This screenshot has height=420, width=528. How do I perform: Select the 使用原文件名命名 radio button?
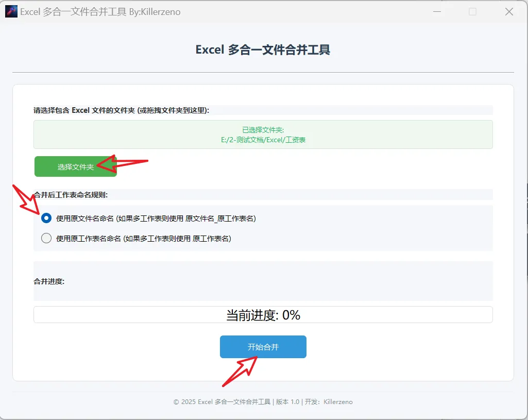[x=46, y=219]
